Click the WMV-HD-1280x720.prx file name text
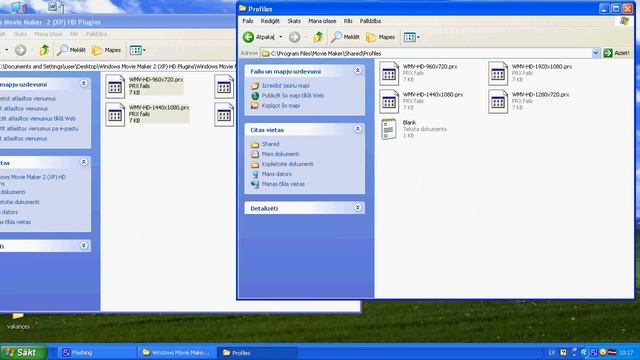This screenshot has height=360, width=640. (x=540, y=94)
